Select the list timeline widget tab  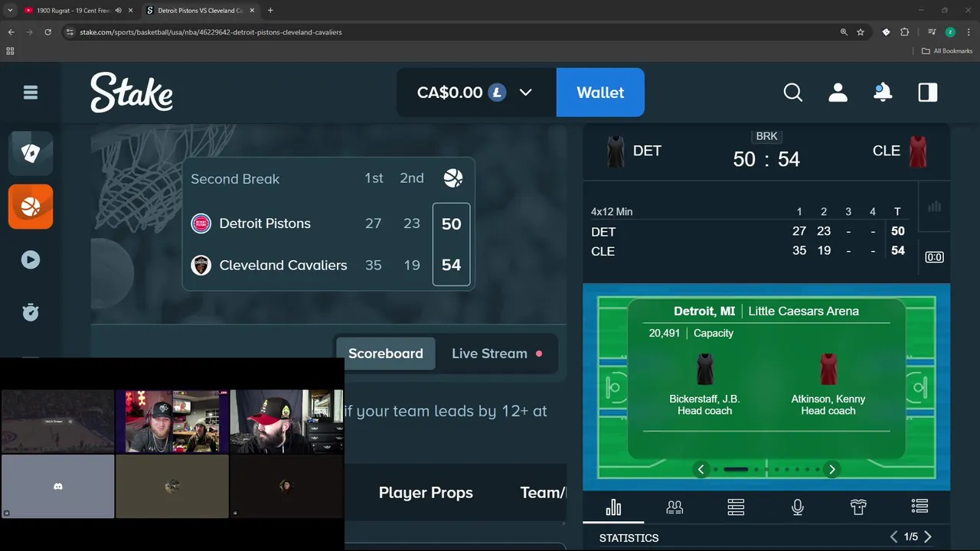pyautogui.click(x=920, y=507)
